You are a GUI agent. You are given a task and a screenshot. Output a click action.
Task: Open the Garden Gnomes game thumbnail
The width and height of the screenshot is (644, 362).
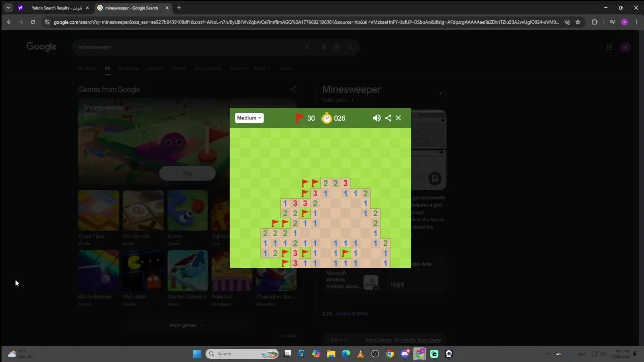pyautogui.click(x=187, y=270)
